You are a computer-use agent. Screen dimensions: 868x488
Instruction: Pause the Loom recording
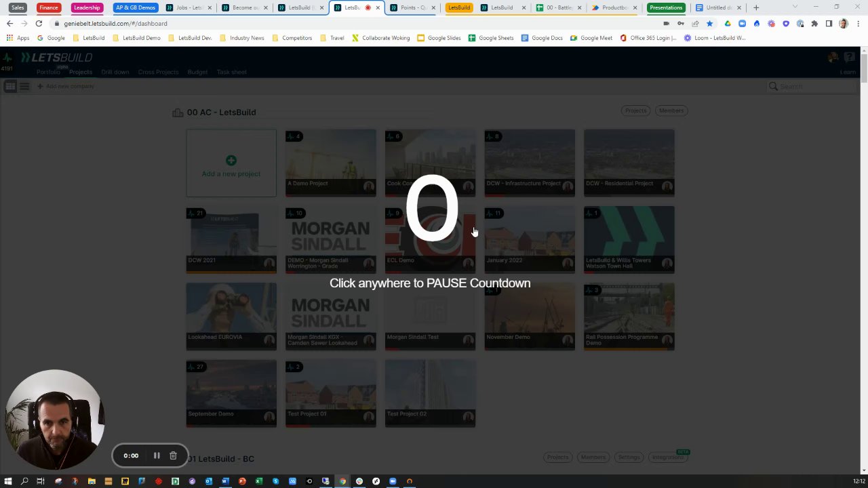pos(156,455)
